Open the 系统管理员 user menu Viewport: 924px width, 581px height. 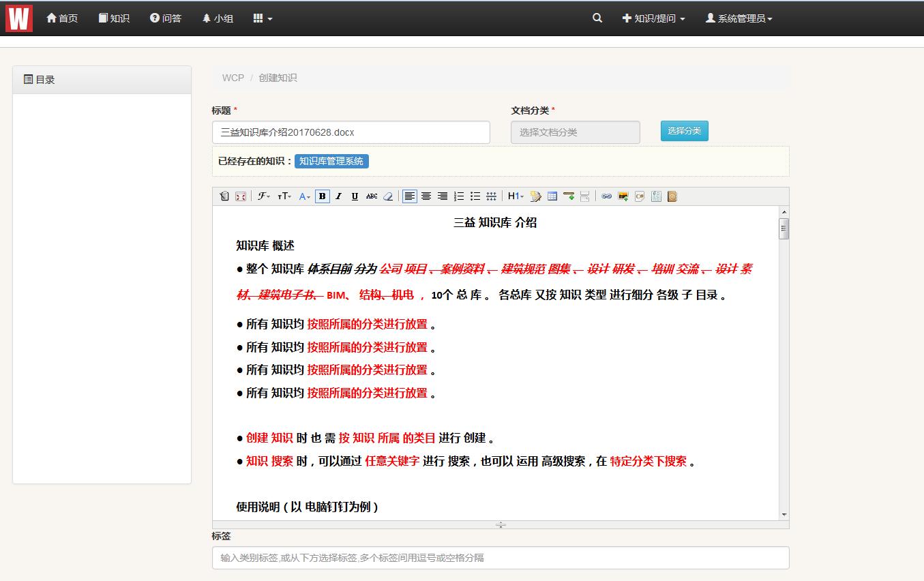[x=739, y=18]
